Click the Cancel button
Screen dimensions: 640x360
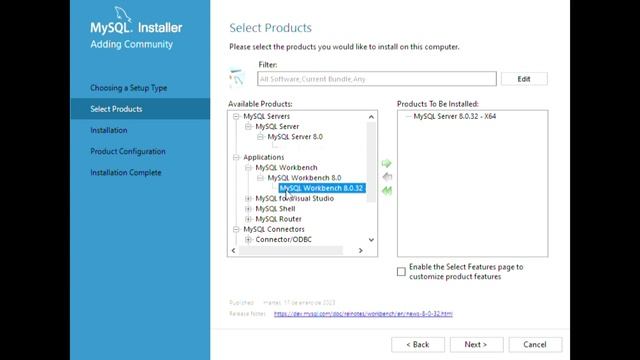[535, 344]
